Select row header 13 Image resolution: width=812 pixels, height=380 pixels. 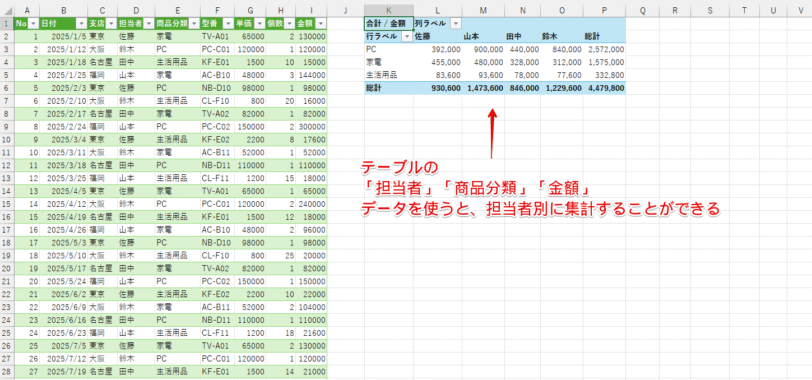(7, 178)
